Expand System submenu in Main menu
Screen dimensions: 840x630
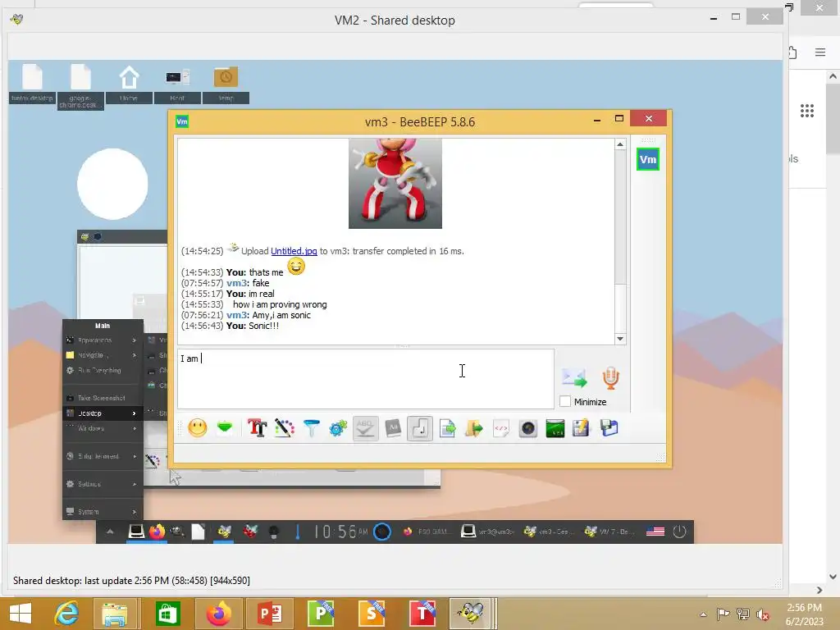coord(103,512)
